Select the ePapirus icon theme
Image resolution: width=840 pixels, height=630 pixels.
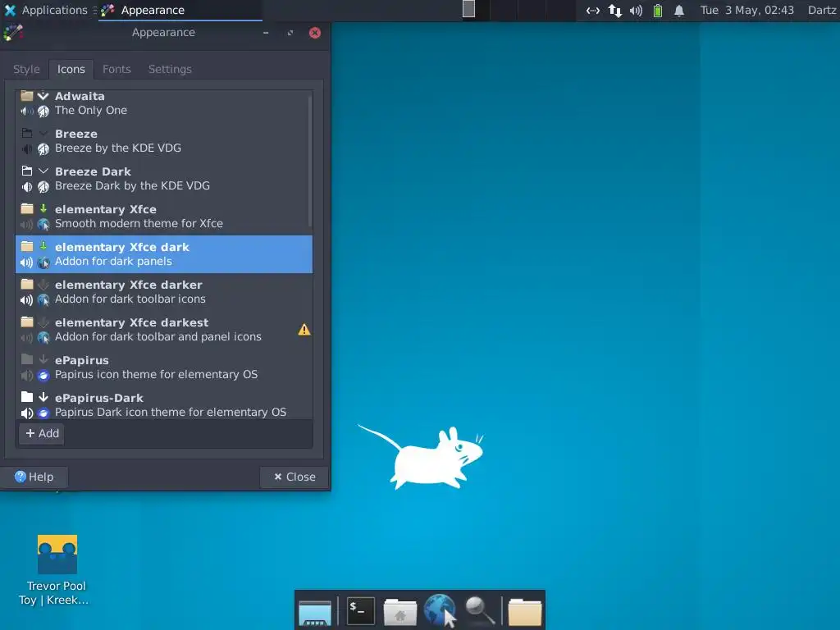coord(163,367)
